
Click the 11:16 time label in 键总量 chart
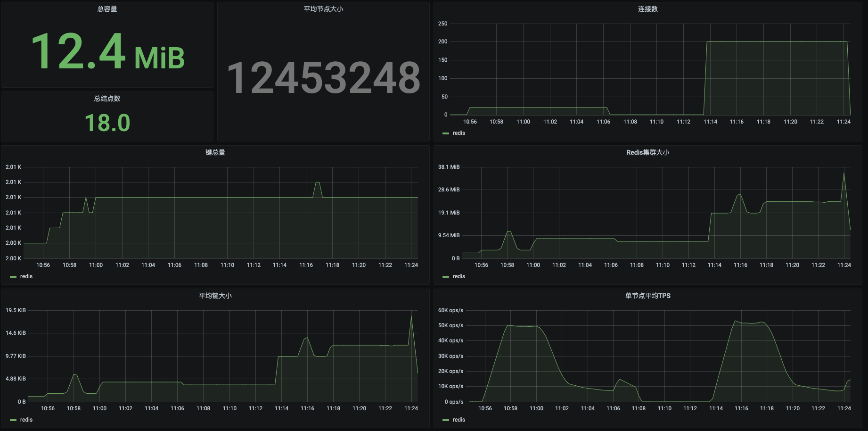pos(306,265)
